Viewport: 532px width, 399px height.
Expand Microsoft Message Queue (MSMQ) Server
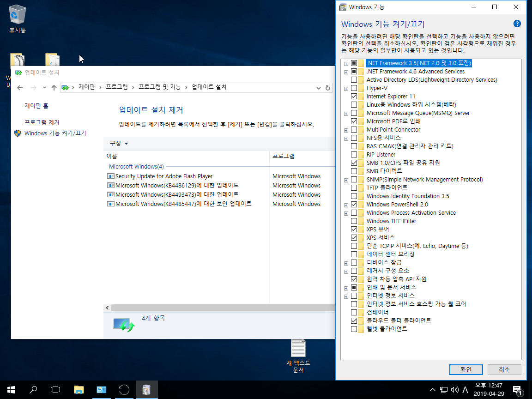346,114
